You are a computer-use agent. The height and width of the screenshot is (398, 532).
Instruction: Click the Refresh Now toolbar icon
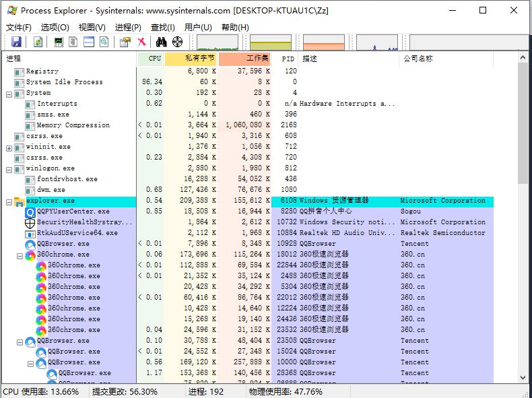38,42
